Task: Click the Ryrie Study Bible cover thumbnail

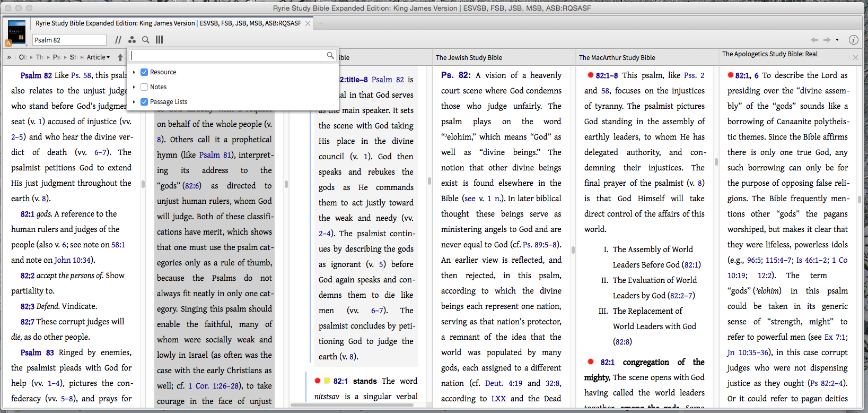Action: coord(16,32)
